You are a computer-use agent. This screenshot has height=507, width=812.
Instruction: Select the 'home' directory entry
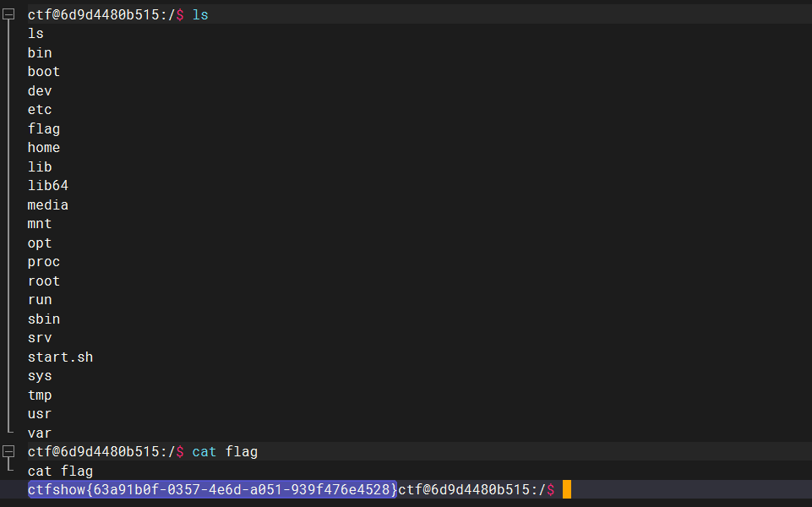pyautogui.click(x=44, y=148)
